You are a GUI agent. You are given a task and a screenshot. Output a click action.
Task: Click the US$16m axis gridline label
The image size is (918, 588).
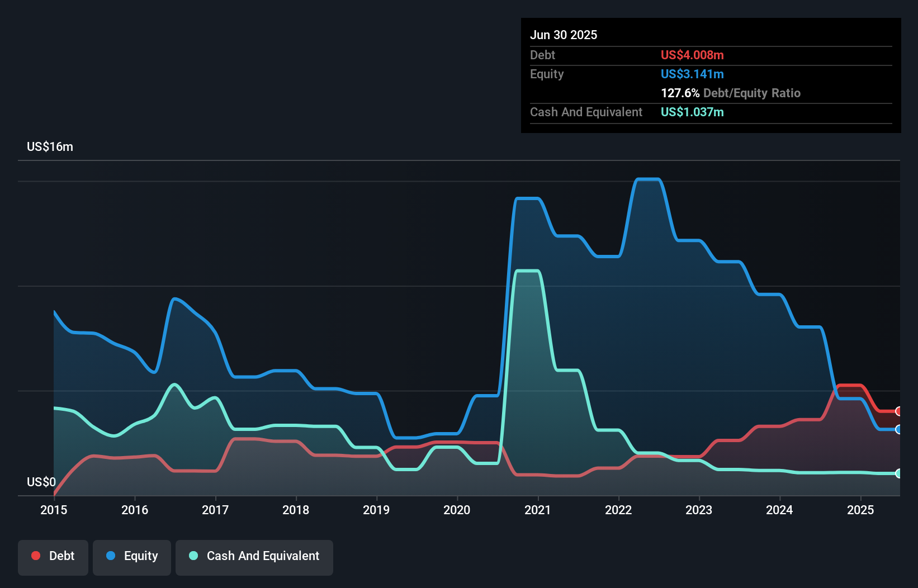tap(50, 146)
